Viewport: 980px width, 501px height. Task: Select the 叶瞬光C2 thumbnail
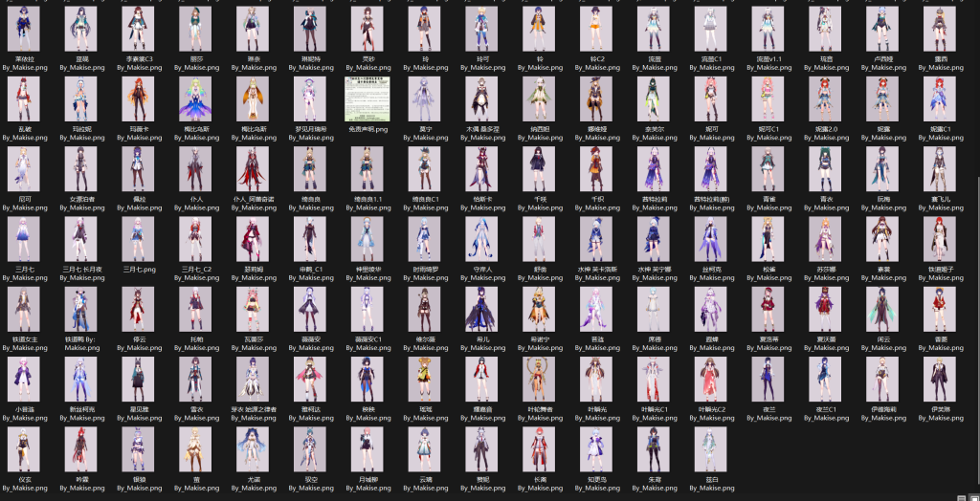coord(711,380)
